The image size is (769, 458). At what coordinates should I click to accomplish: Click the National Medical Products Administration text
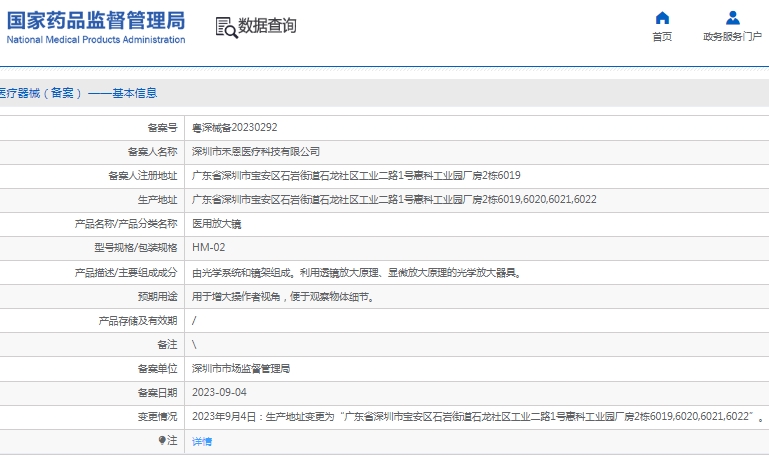(x=96, y=40)
